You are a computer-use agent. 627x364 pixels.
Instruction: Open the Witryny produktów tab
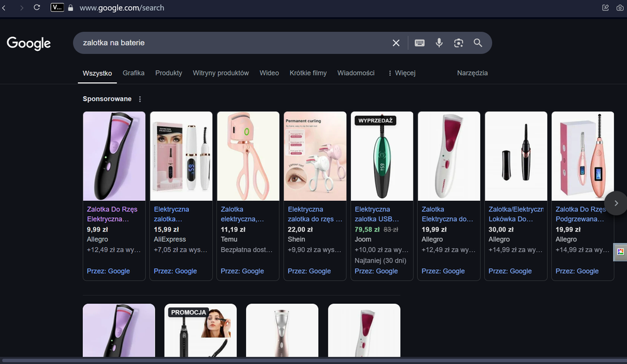221,73
